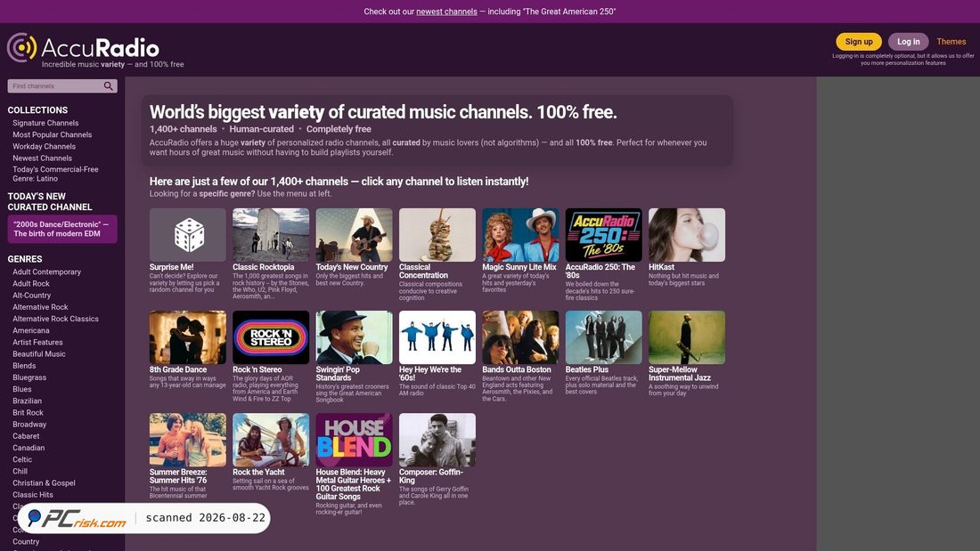Open Workday Channels collection
This screenshot has height=551, width=980.
tap(44, 146)
